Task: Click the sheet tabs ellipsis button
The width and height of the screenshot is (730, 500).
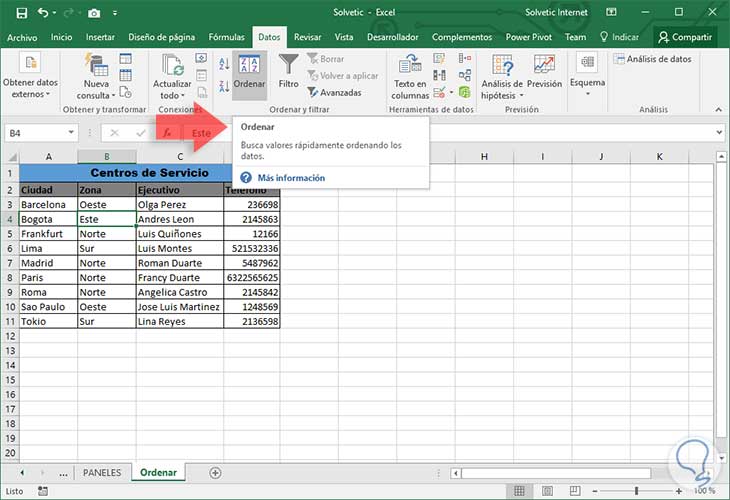Action: point(64,473)
